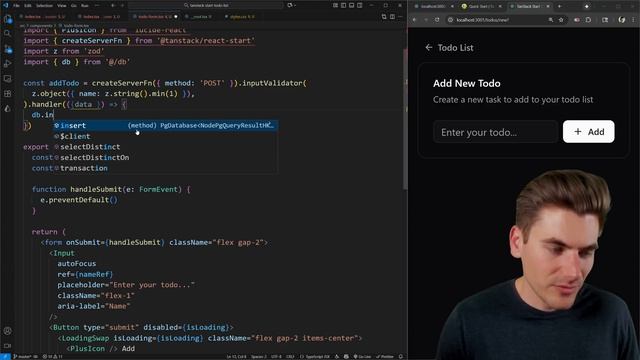Open the Selection menu
The height and width of the screenshot is (360, 640).
[44, 6]
